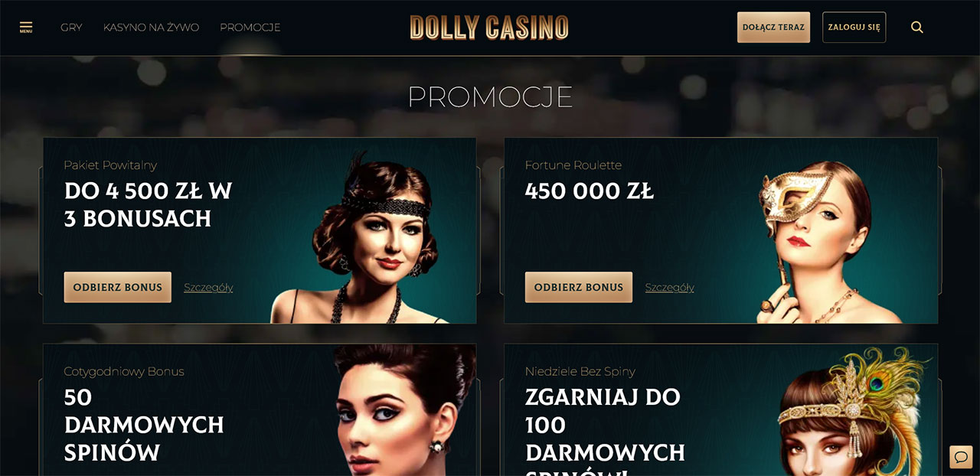The height and width of the screenshot is (476, 980).
Task: Click the Dołącz Teraz button
Action: click(x=773, y=28)
